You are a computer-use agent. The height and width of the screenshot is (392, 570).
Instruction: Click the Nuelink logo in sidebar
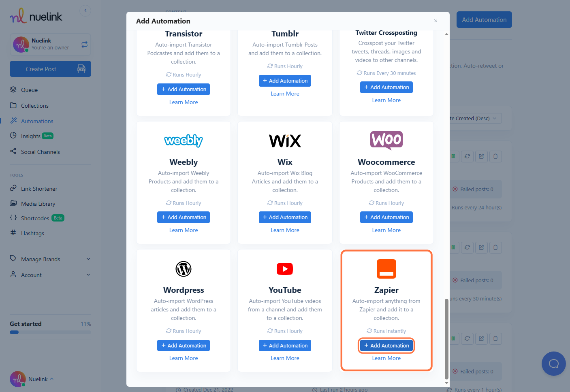pos(36,16)
